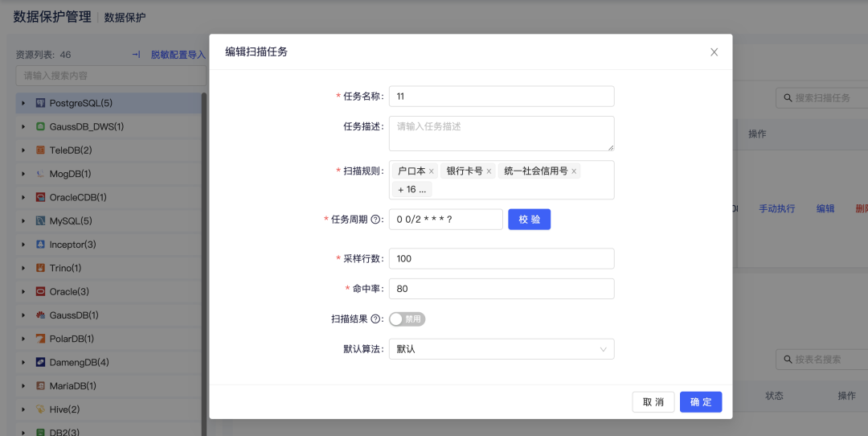The width and height of the screenshot is (868, 436).
Task: Expand the DamengDB(4) tree node
Action: point(23,362)
